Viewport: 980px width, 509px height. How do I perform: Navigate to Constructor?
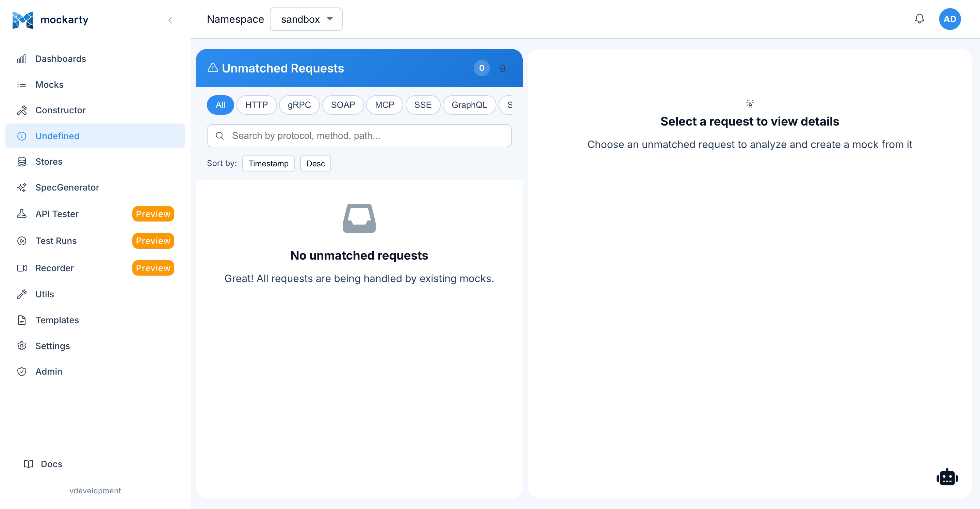[x=95, y=110]
